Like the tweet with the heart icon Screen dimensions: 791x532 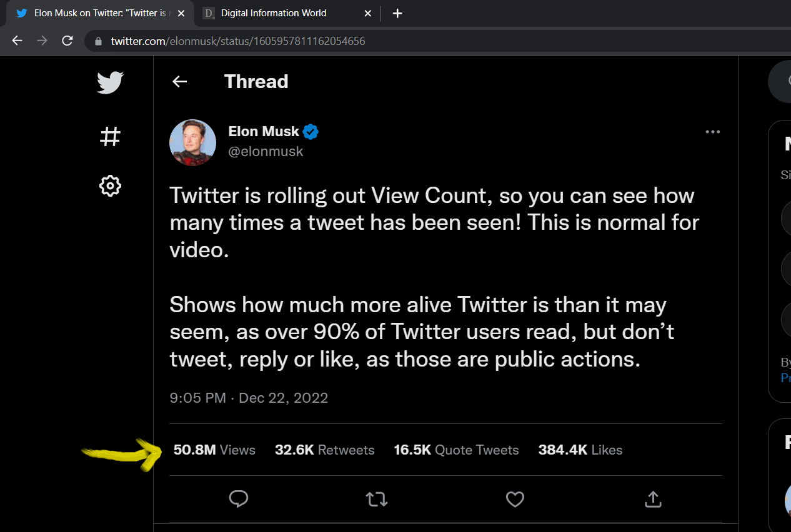[515, 499]
